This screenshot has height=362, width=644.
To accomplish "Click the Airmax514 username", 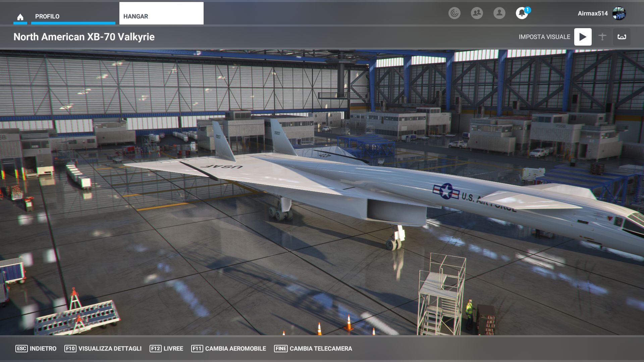I will (592, 13).
